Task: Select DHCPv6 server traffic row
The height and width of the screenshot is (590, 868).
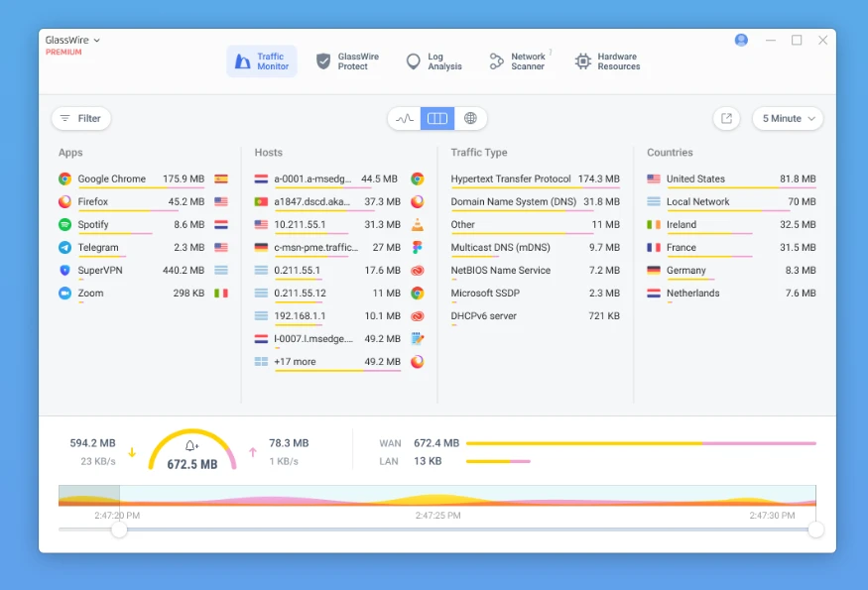Action: (x=535, y=316)
